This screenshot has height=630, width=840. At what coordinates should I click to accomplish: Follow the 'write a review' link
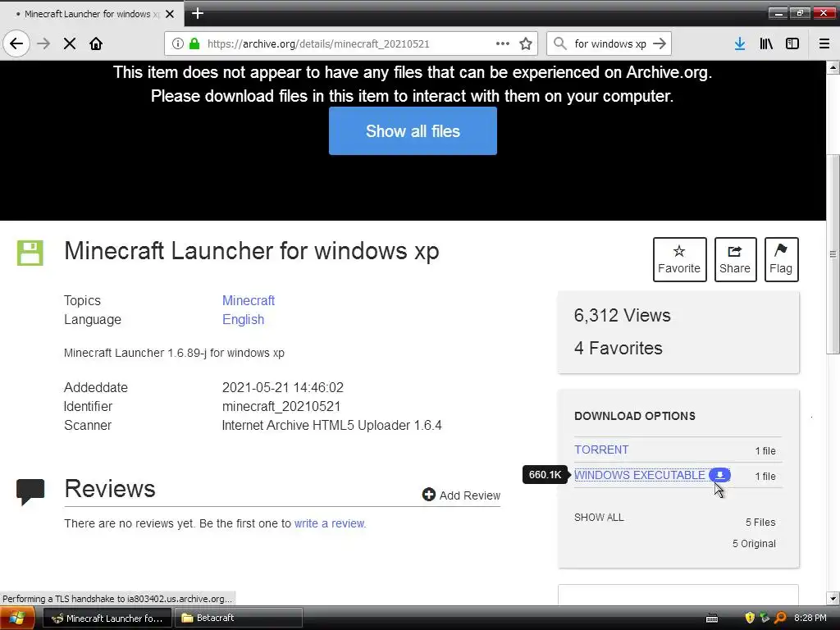click(329, 523)
